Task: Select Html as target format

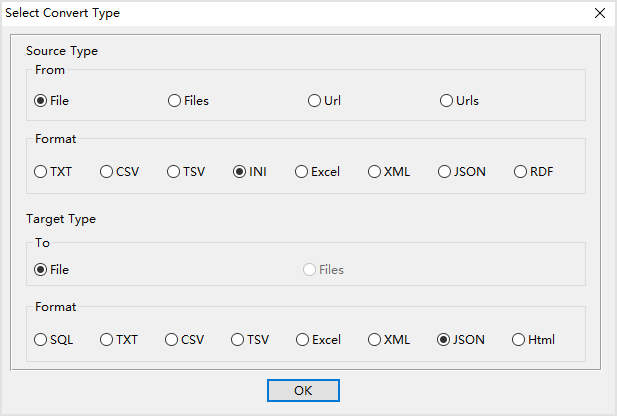Action: [519, 339]
